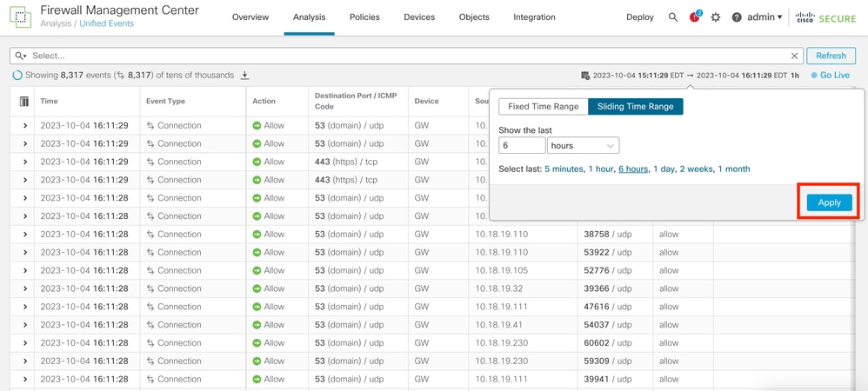868x391 pixels.
Task: Click the calendar time range icon
Action: [x=584, y=76]
